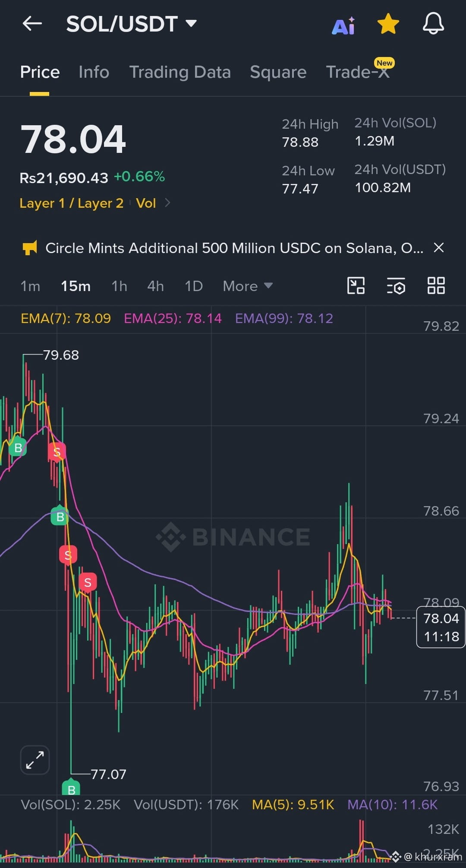Open the Vol tag link
Image resolution: width=466 pixels, height=868 pixels.
(x=146, y=203)
